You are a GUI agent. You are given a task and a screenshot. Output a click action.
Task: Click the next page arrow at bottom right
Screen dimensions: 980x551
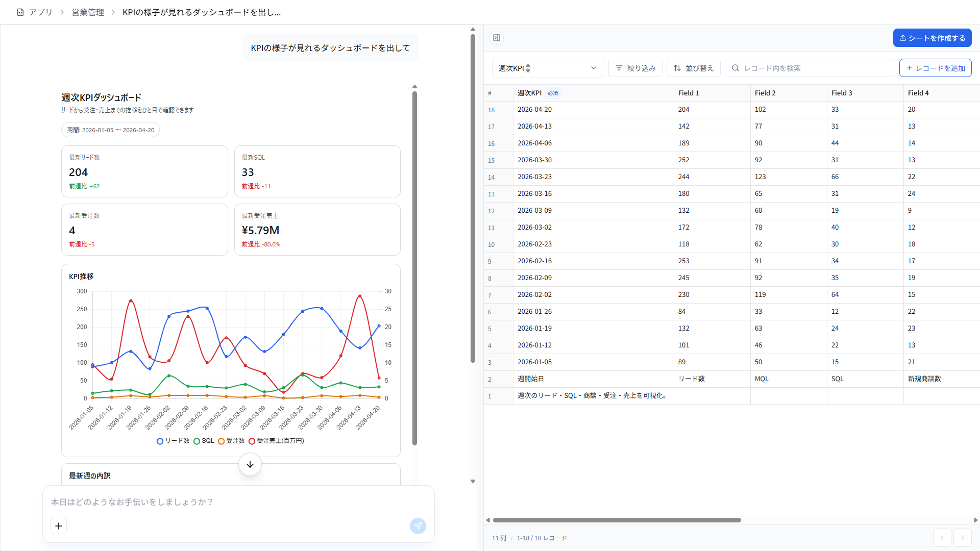(963, 538)
